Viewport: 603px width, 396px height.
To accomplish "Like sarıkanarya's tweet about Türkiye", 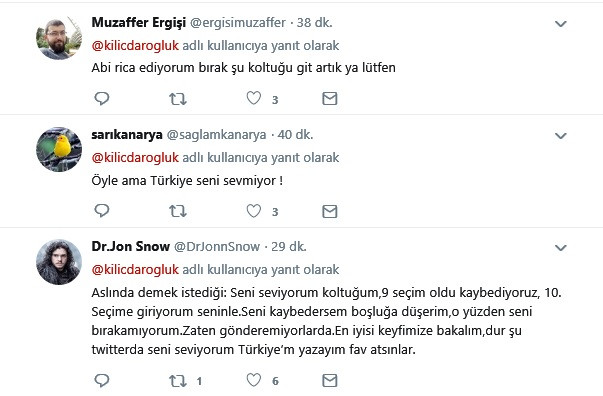I will tap(254, 211).
